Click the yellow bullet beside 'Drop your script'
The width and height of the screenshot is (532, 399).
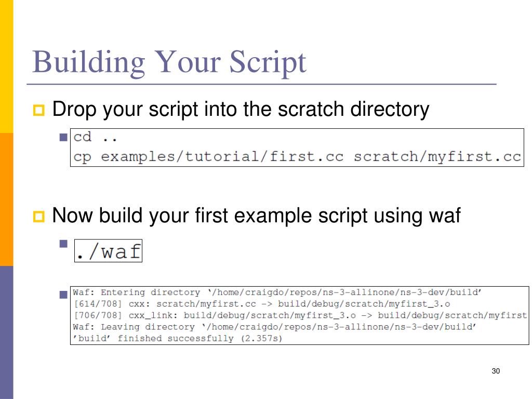[38, 110]
